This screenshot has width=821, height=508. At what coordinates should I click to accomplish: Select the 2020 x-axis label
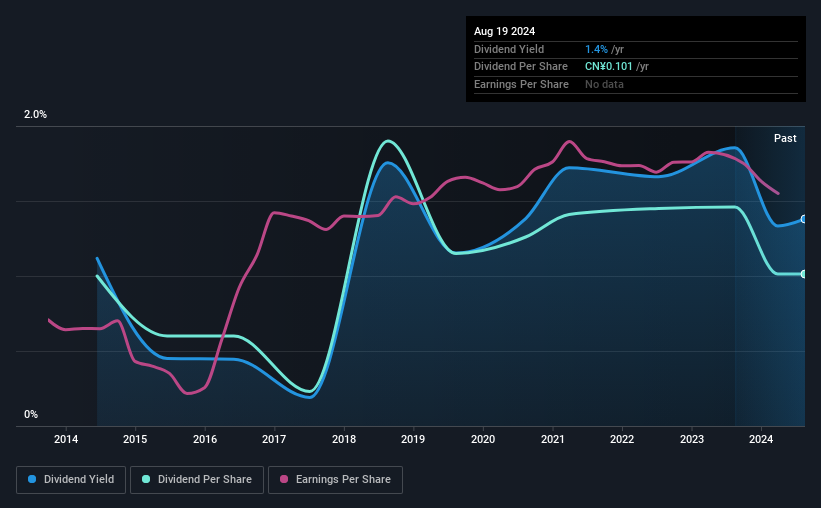pos(483,439)
